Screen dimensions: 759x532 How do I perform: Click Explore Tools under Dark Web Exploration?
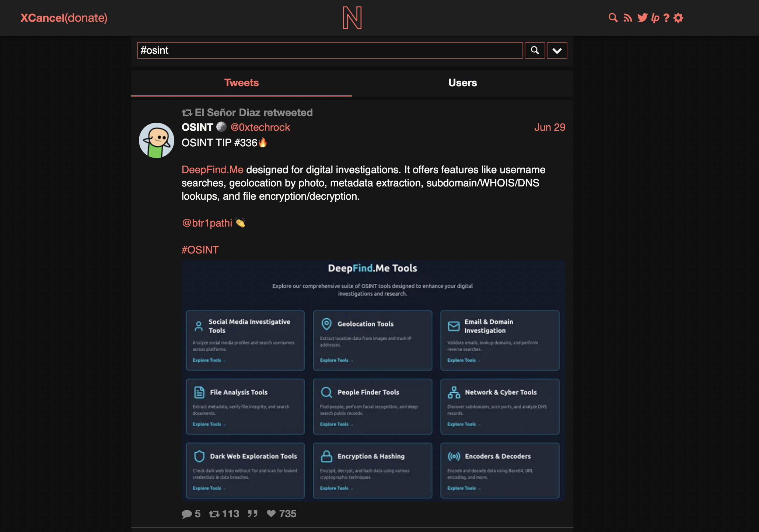pos(209,488)
